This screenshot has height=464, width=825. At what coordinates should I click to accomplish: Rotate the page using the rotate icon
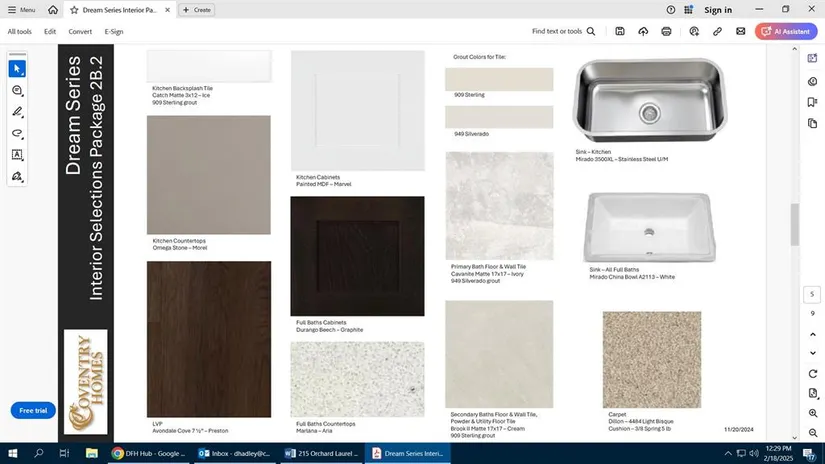coord(812,373)
